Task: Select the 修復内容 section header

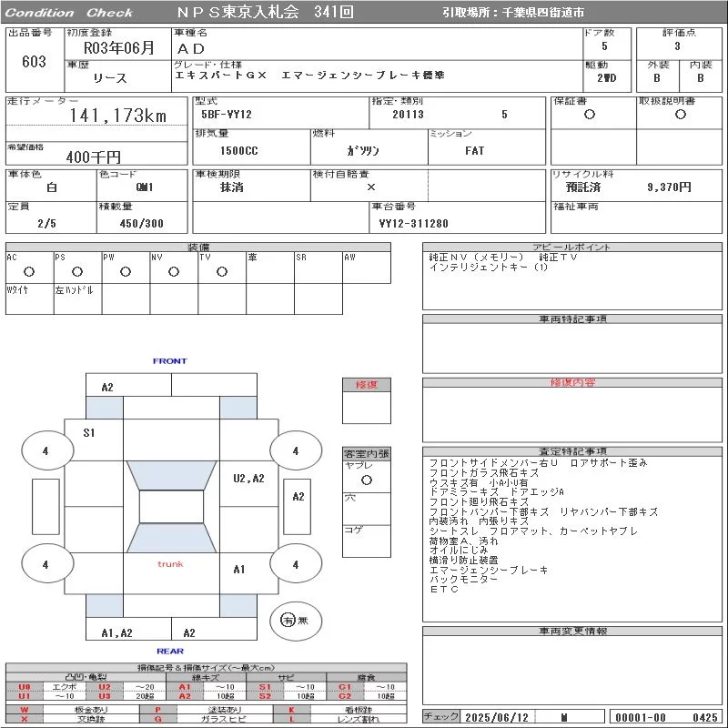Action: pos(572,382)
